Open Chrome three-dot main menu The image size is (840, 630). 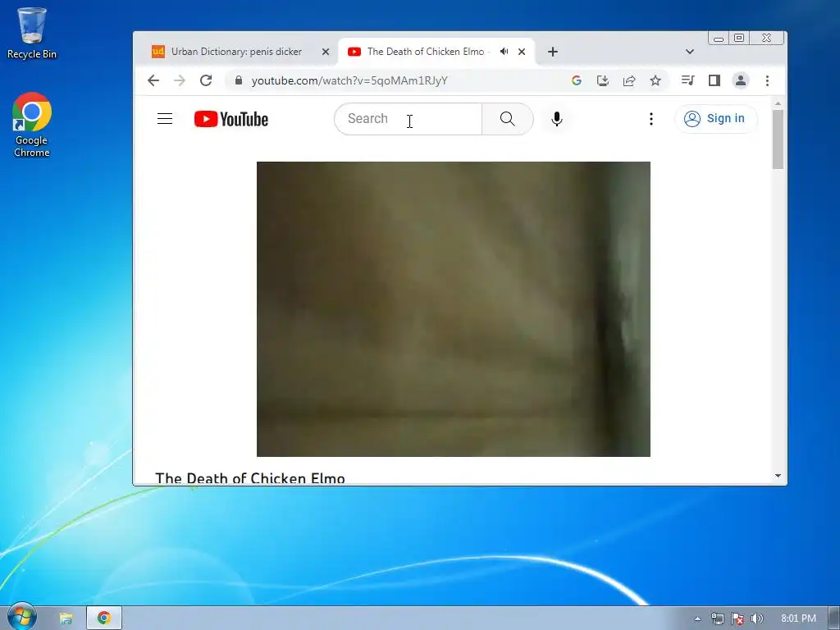767,80
